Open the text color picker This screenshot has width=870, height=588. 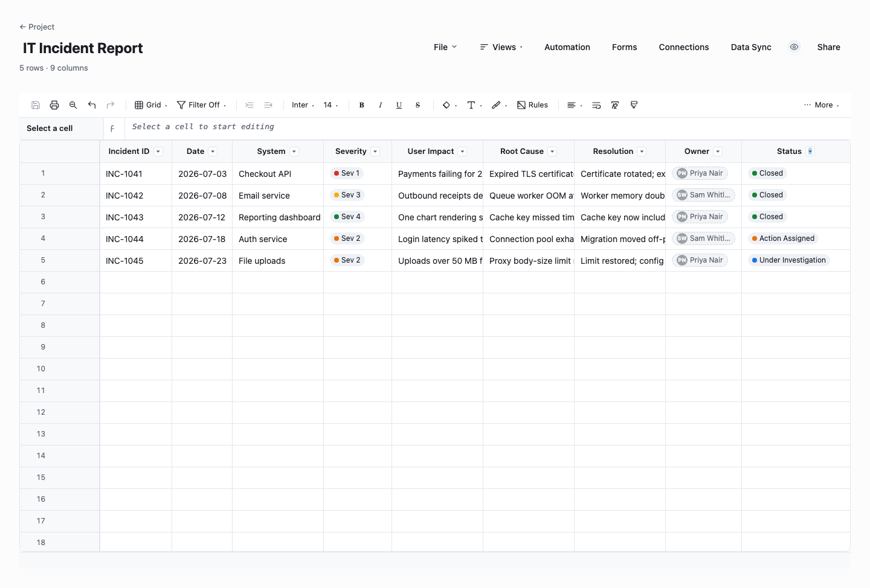point(475,105)
